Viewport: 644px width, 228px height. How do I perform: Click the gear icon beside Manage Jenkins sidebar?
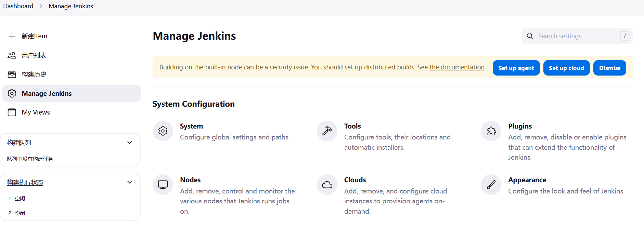pyautogui.click(x=12, y=93)
